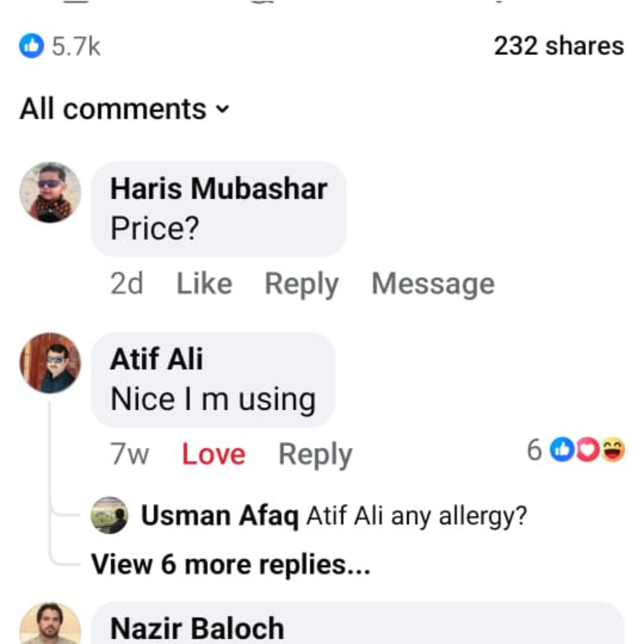
Task: Open Usman Afaq's small avatar
Action: point(109,515)
